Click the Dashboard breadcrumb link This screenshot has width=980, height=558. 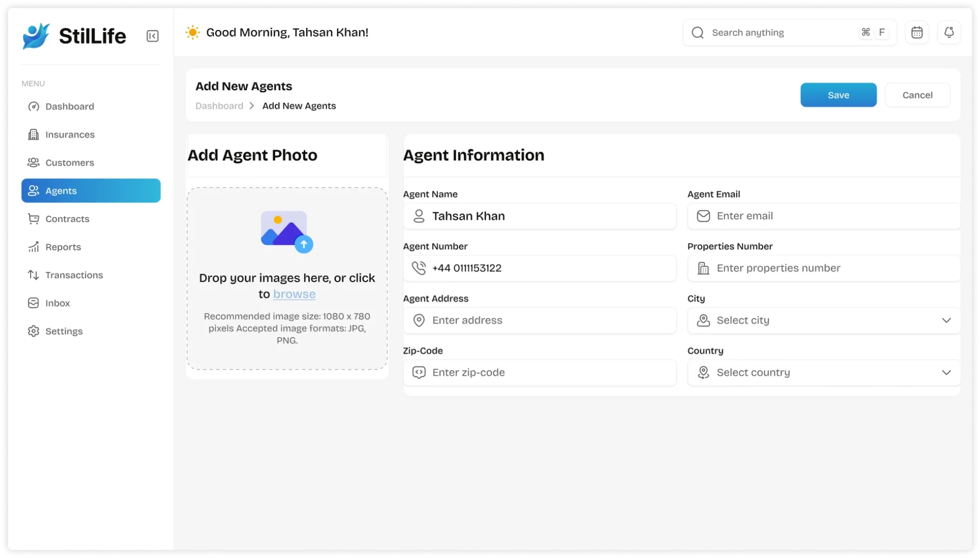pos(219,106)
